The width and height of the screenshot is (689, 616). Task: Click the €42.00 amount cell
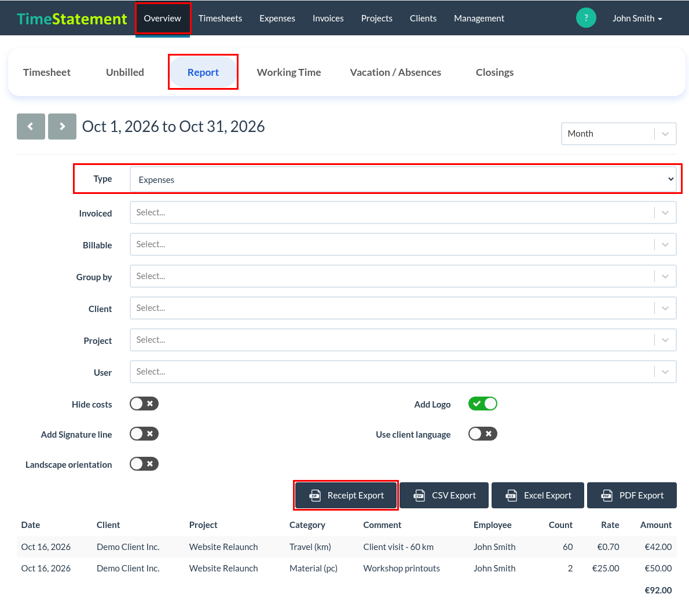coord(658,547)
